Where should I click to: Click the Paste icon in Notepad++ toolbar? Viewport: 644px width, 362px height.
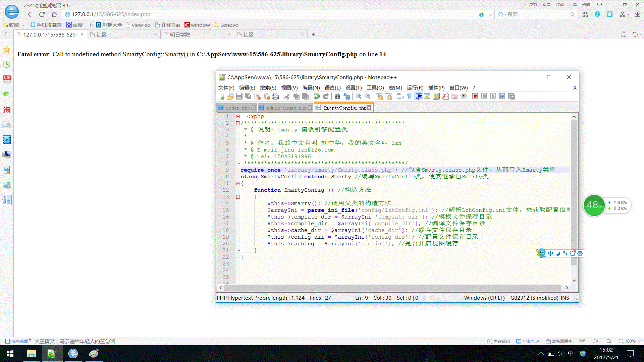click(305, 97)
